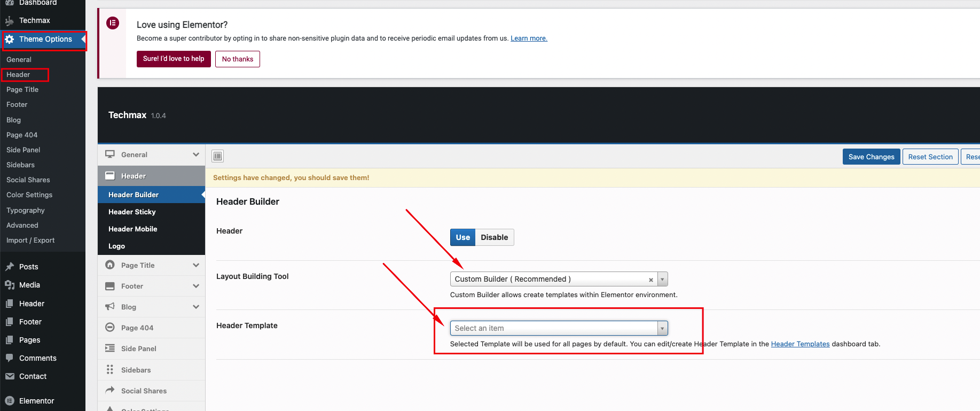Open the Page Title submenu item

(22, 89)
